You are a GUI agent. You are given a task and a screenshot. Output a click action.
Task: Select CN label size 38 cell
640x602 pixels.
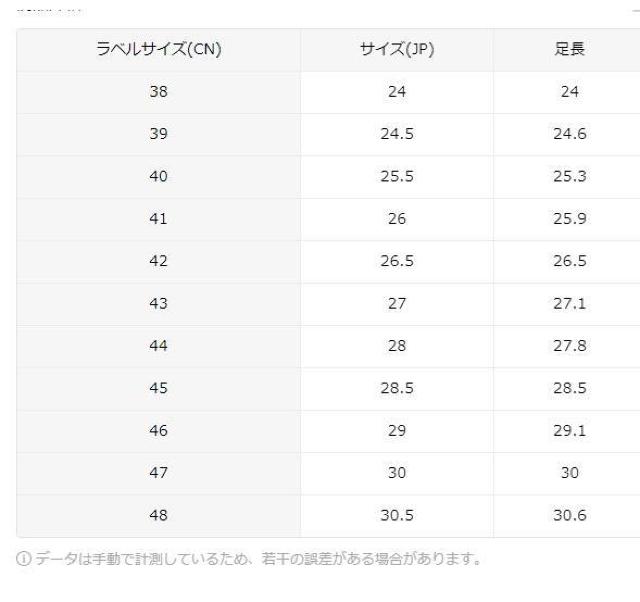coord(158,92)
